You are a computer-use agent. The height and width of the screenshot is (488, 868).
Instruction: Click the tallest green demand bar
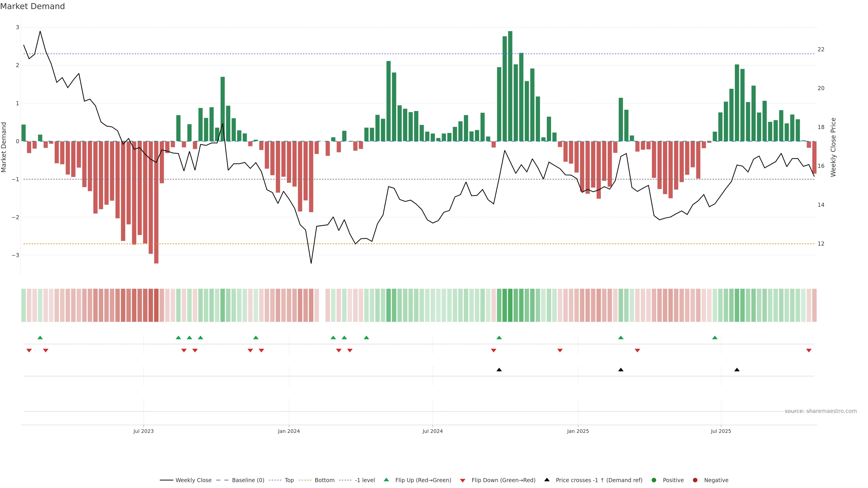tap(510, 86)
